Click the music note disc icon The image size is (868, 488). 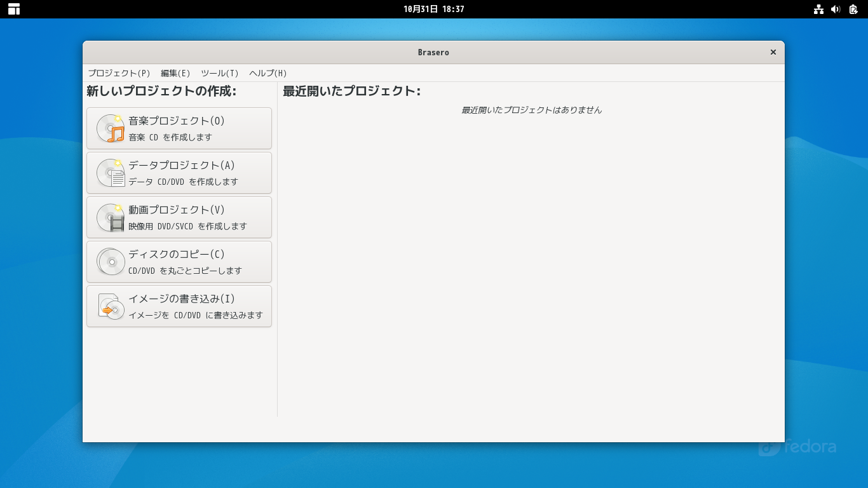(111, 128)
